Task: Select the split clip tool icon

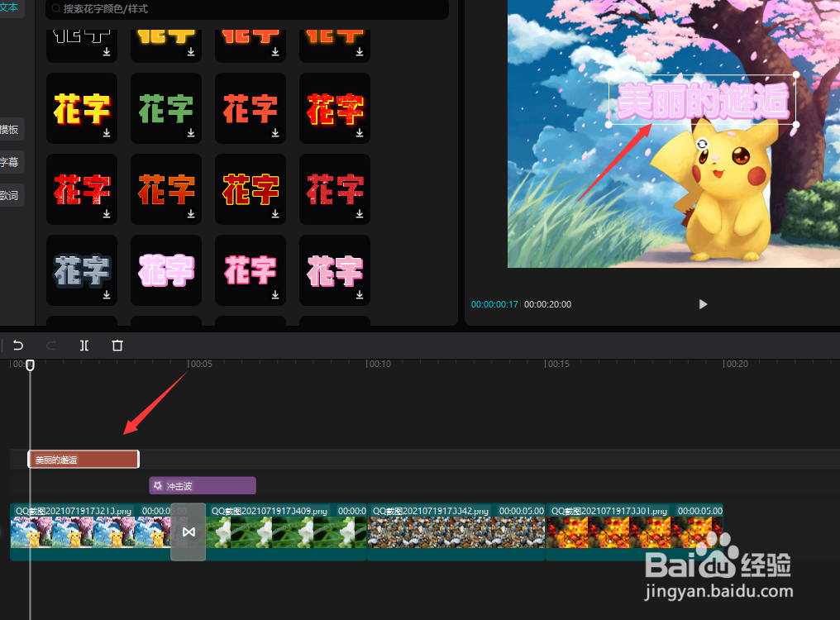Action: (x=84, y=345)
